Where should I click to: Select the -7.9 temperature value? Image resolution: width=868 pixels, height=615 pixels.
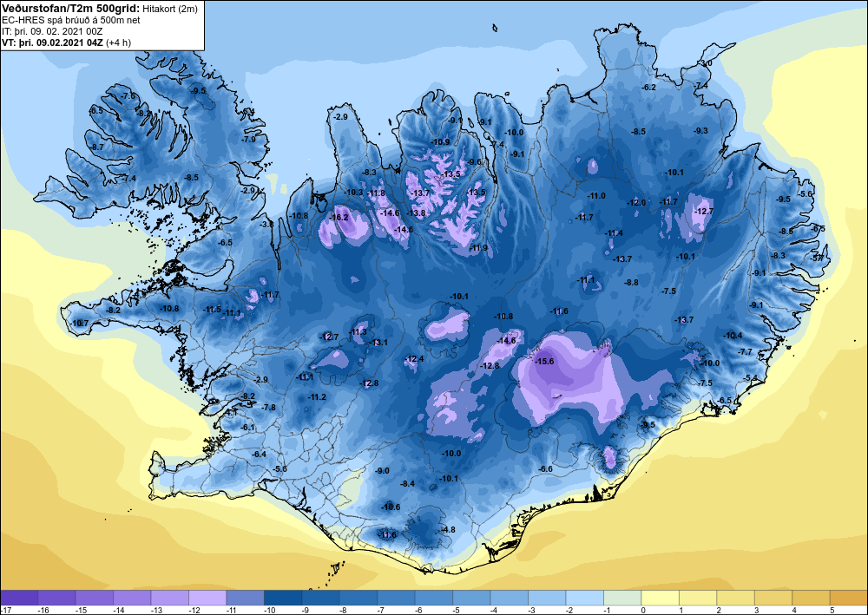(248, 139)
